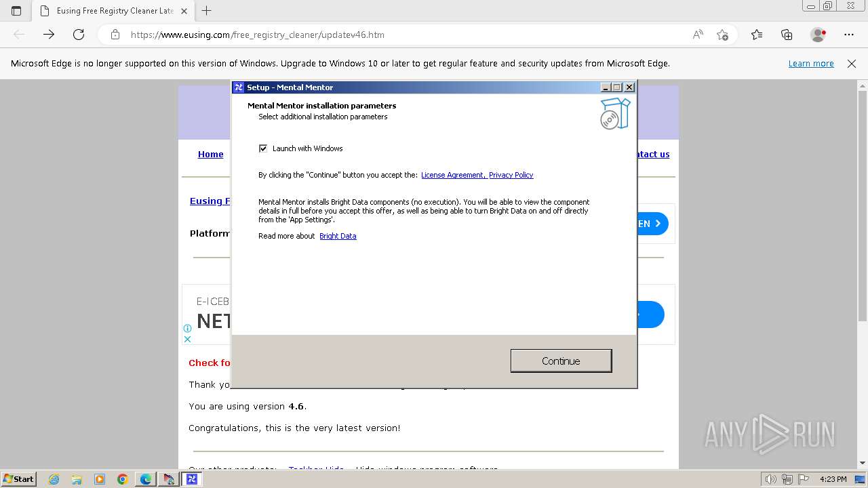This screenshot has width=868, height=488.
Task: Click the volume icon in system tray
Action: (x=771, y=479)
